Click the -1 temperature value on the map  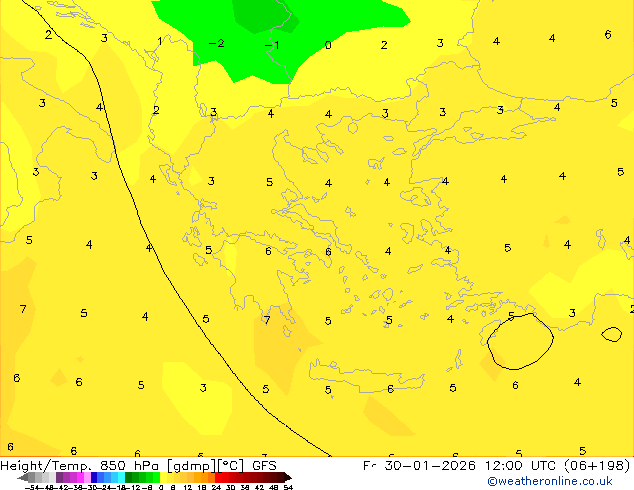(272, 44)
